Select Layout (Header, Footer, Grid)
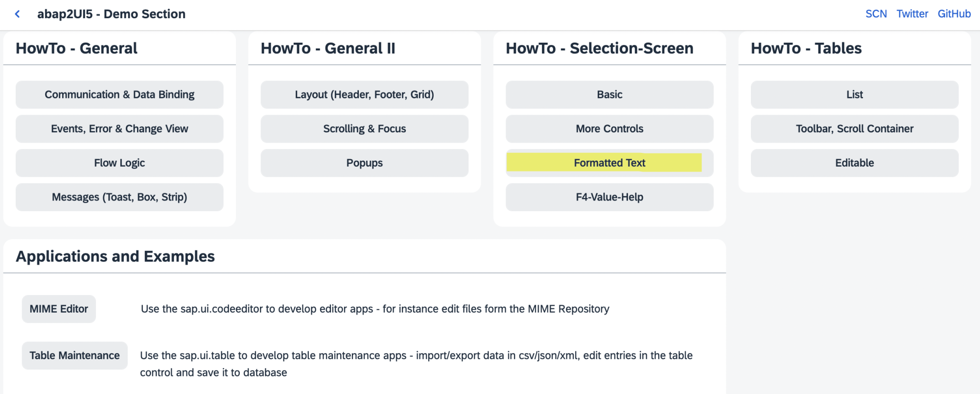This screenshot has width=980, height=394. [364, 94]
